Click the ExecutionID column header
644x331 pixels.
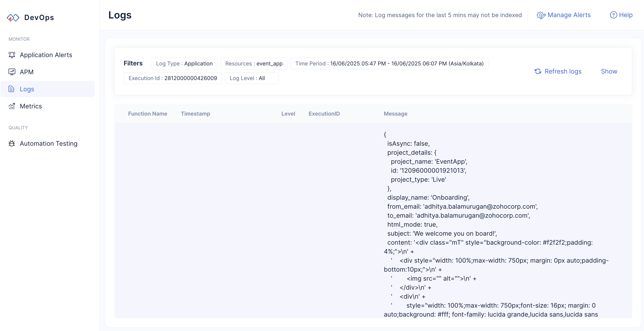click(324, 114)
